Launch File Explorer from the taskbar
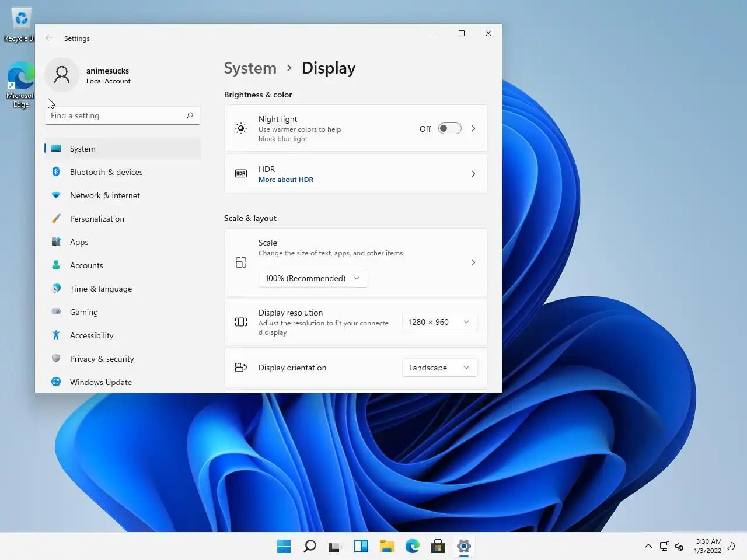This screenshot has width=747, height=560. pyautogui.click(x=387, y=546)
